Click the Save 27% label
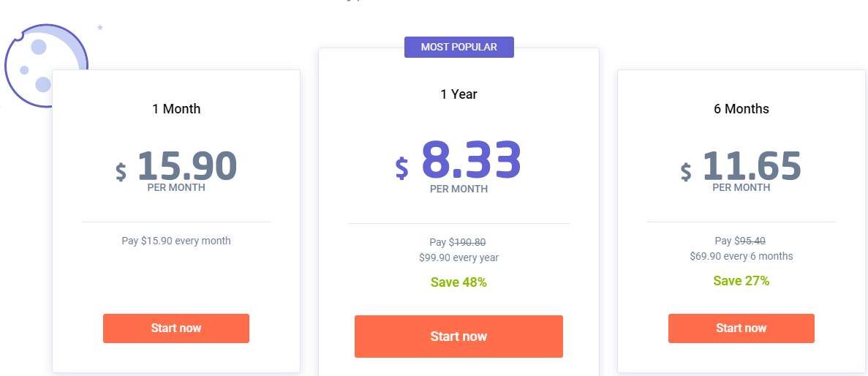This screenshot has height=376, width=868. [741, 281]
